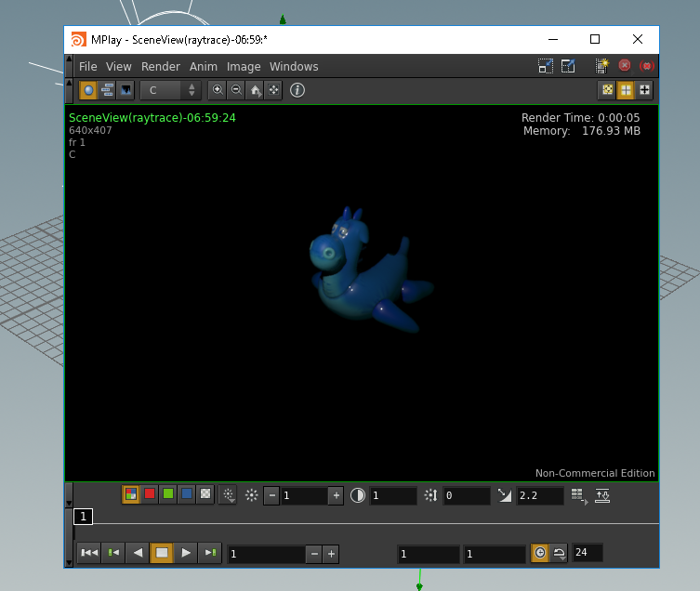Click the underlined up-down arrows icon beside 2.2
Image resolution: width=700 pixels, height=591 pixels.
click(x=602, y=495)
